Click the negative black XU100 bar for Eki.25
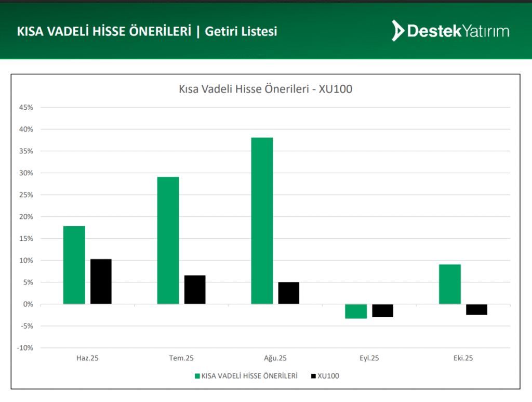The width and height of the screenshot is (532, 402). [477, 309]
